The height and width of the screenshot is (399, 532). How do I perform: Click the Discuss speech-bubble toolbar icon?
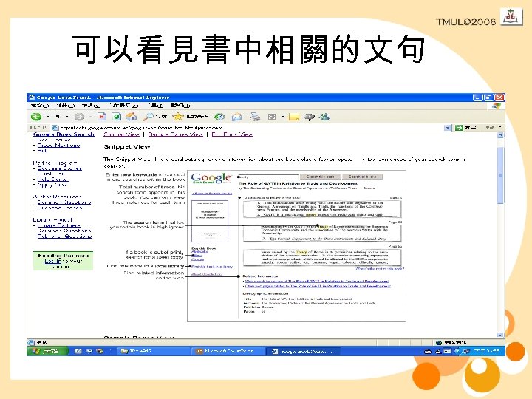(309, 117)
